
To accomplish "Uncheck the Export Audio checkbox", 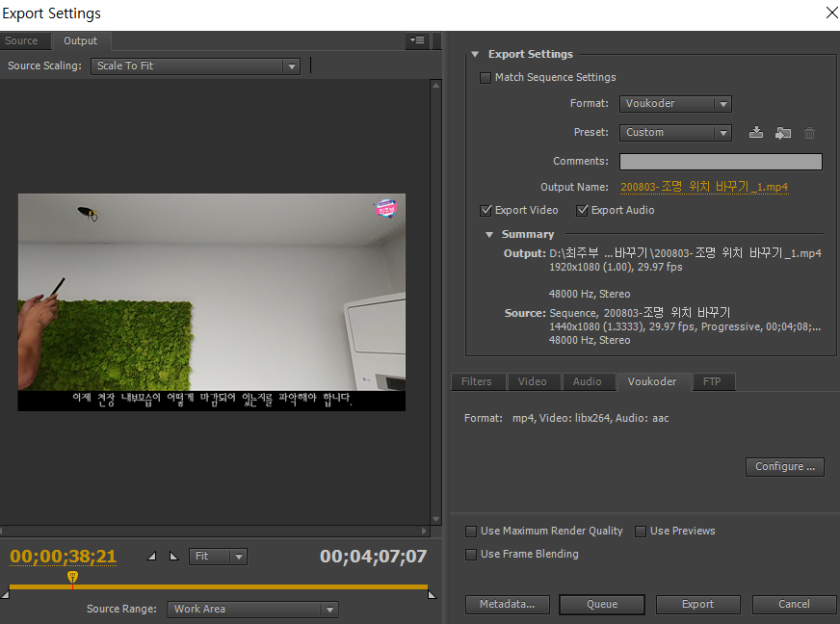I will tap(582, 211).
